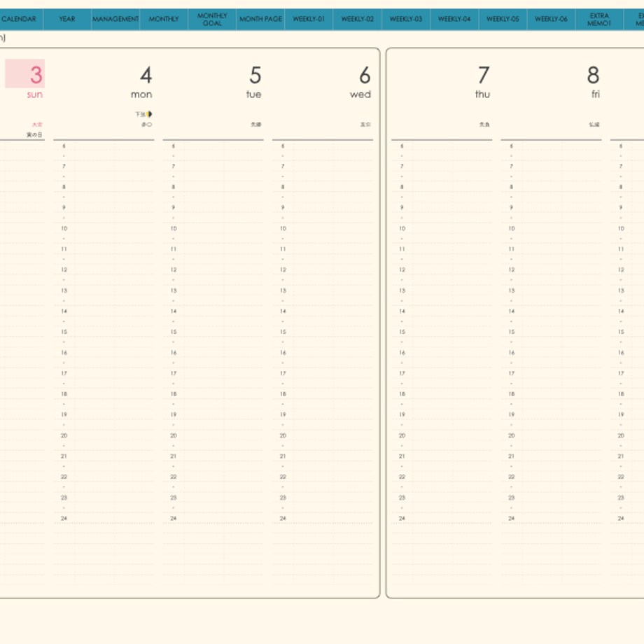644x644 pixels.
Task: Click the date number 4
Action: (x=146, y=75)
